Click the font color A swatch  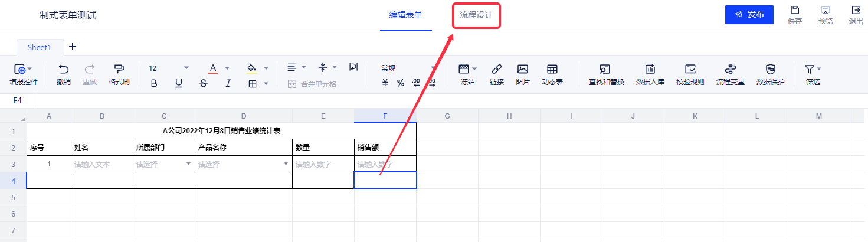(212, 68)
